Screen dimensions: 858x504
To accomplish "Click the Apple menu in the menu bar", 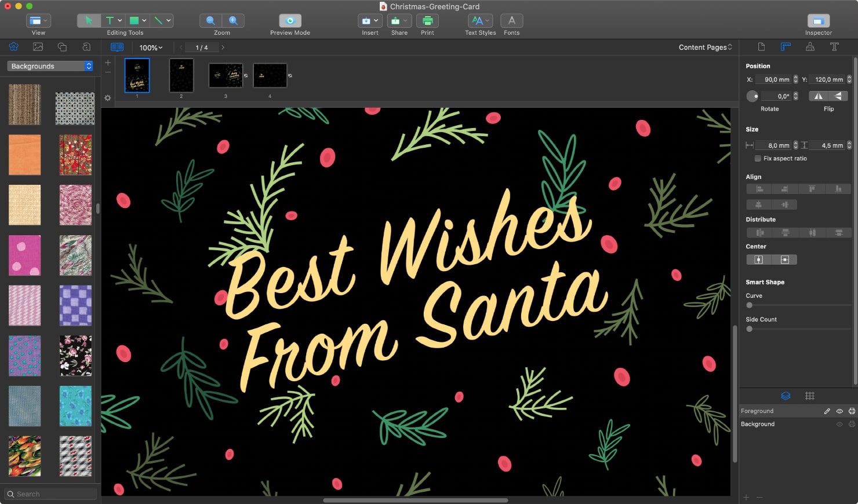I will tap(9, 6).
